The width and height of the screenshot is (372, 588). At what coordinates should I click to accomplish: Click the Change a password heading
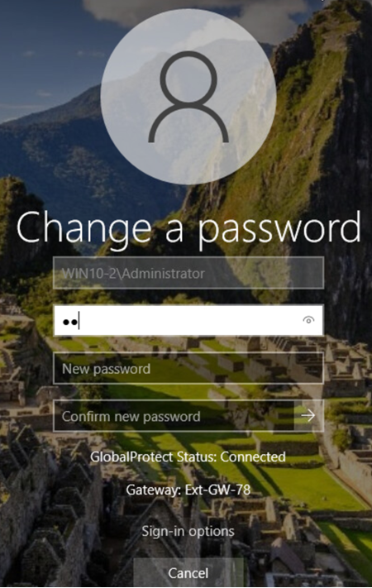coord(188,228)
